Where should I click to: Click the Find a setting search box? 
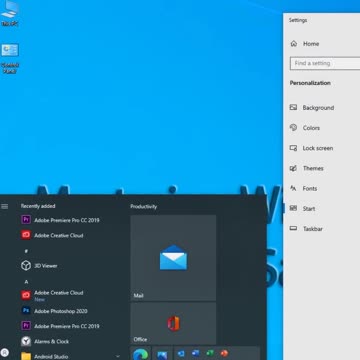(x=325, y=63)
